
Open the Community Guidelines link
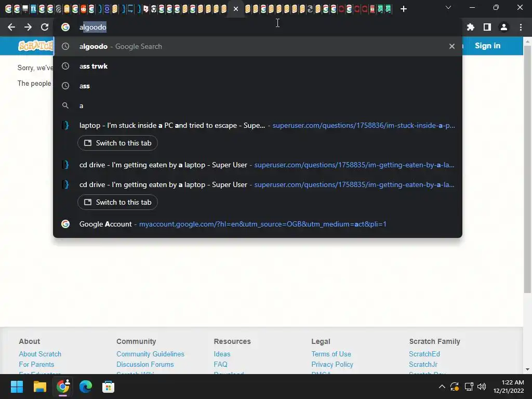pos(150,354)
